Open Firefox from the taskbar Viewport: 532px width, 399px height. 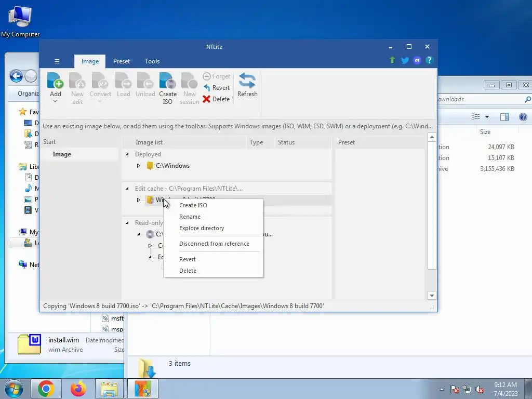pos(78,389)
